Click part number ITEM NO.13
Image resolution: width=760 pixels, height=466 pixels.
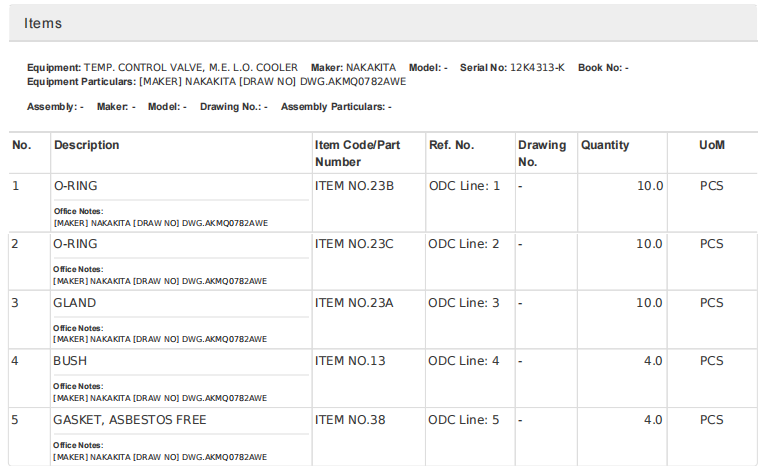click(350, 361)
